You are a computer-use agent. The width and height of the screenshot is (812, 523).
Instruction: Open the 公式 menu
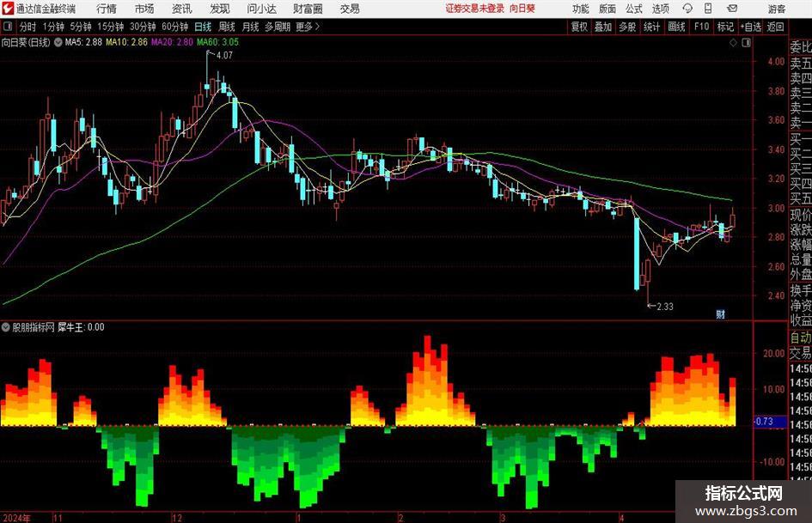tap(634, 9)
